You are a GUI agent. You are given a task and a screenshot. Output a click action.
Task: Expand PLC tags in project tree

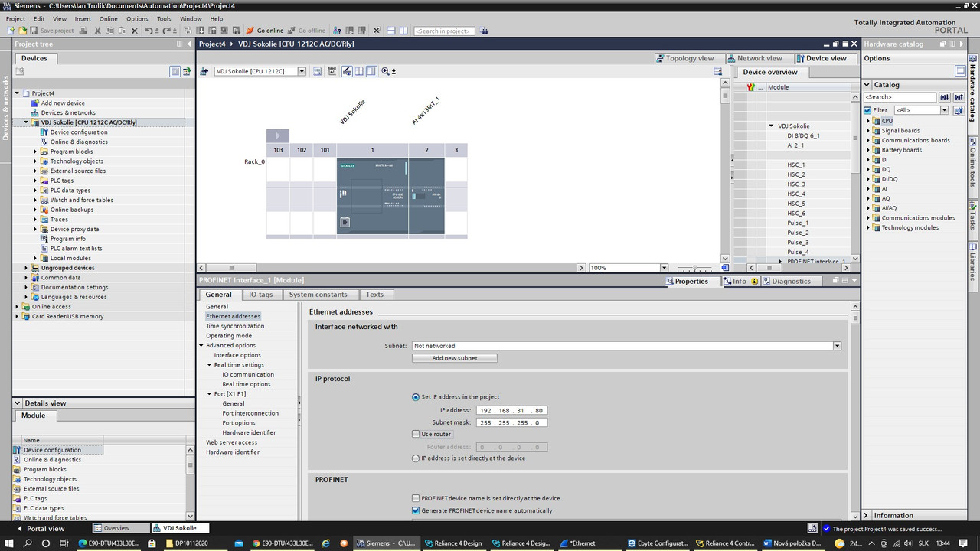click(35, 181)
